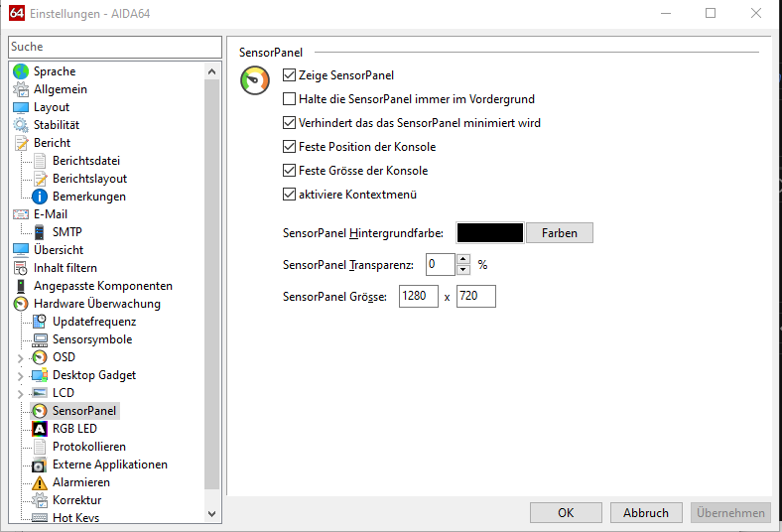
Task: Click the Farben button
Action: 560,233
